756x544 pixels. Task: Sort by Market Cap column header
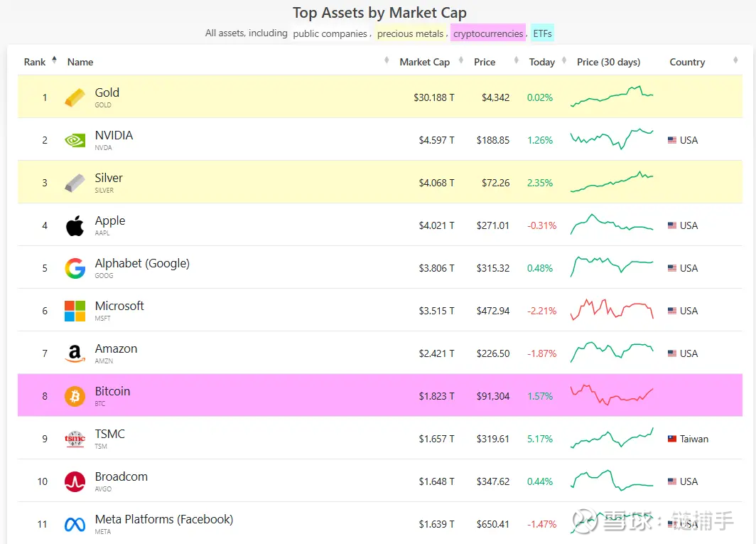[x=424, y=62]
